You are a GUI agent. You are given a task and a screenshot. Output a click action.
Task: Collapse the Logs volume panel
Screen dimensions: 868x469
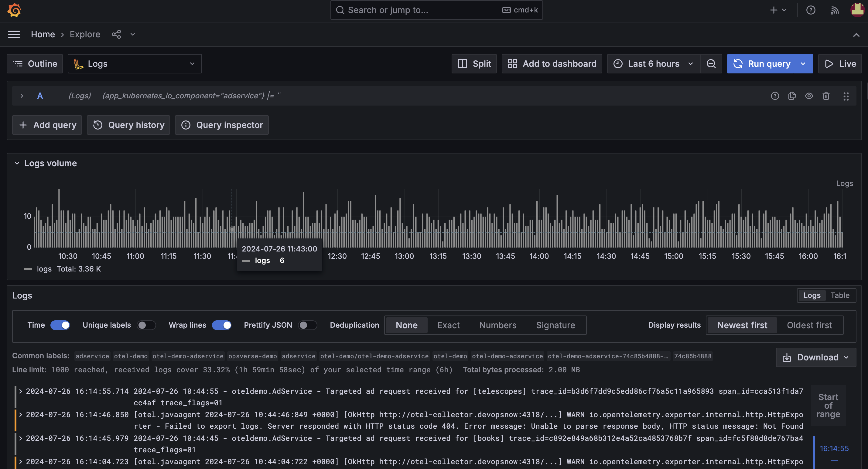[x=17, y=163]
